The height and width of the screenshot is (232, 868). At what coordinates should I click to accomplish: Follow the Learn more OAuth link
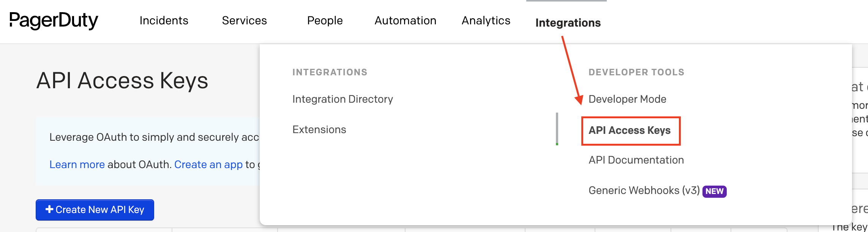(x=77, y=165)
